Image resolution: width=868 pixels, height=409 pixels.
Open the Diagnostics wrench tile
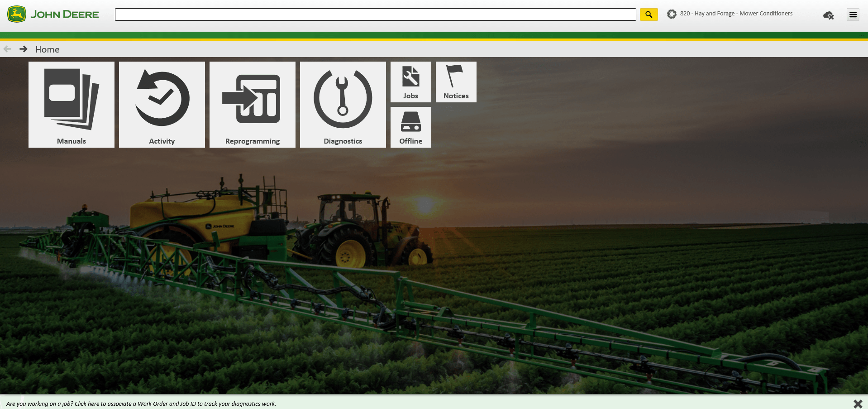343,104
